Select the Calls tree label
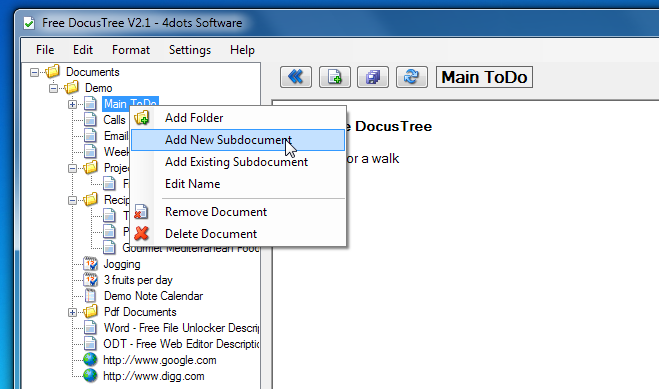This screenshot has height=389, width=659. 114,120
